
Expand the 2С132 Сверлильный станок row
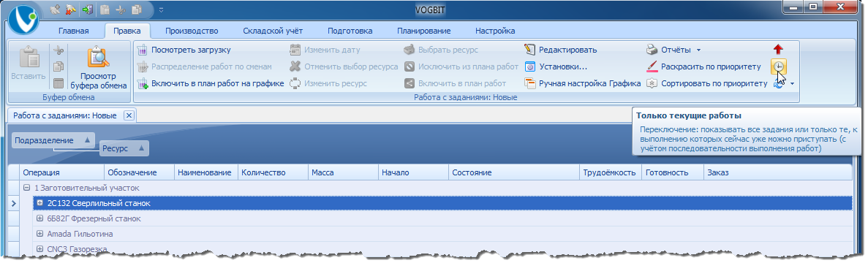click(40, 203)
